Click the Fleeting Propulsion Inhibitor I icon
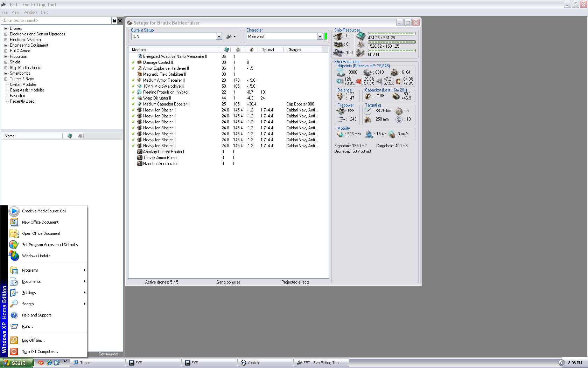The height and width of the screenshot is (368, 588). point(140,92)
